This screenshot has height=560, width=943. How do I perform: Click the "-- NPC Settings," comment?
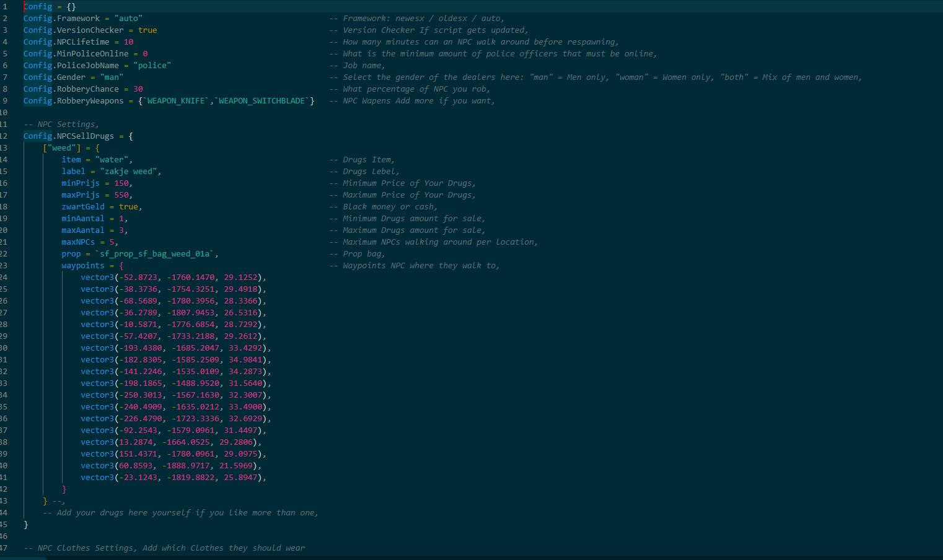point(61,125)
